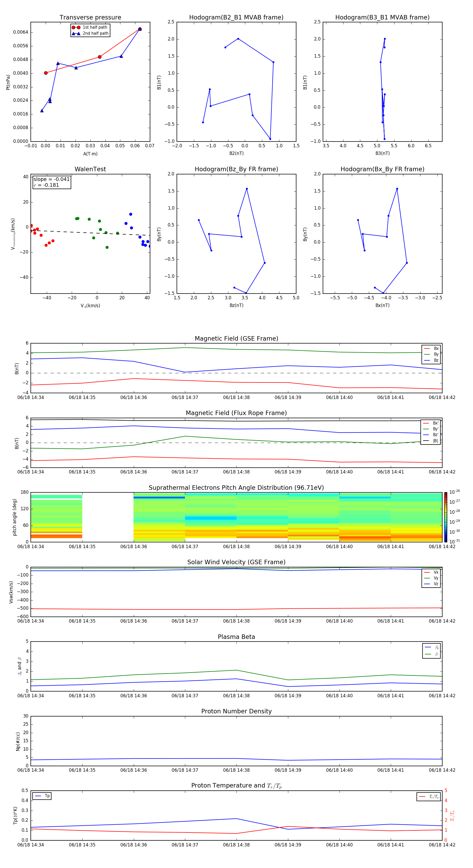Click "06/18 14:42" tick under Proton Number Density
Image resolution: width=473 pixels, height=868 pixels.
[x=442, y=770]
